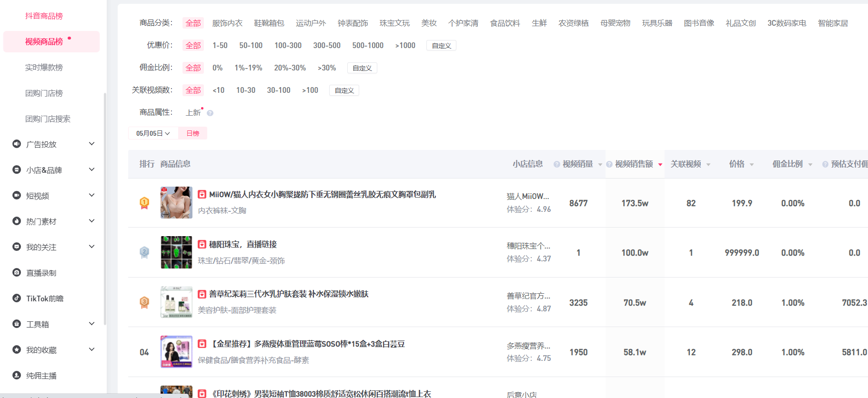
Task: Click the 小店&品牌 sidebar icon
Action: click(x=17, y=169)
